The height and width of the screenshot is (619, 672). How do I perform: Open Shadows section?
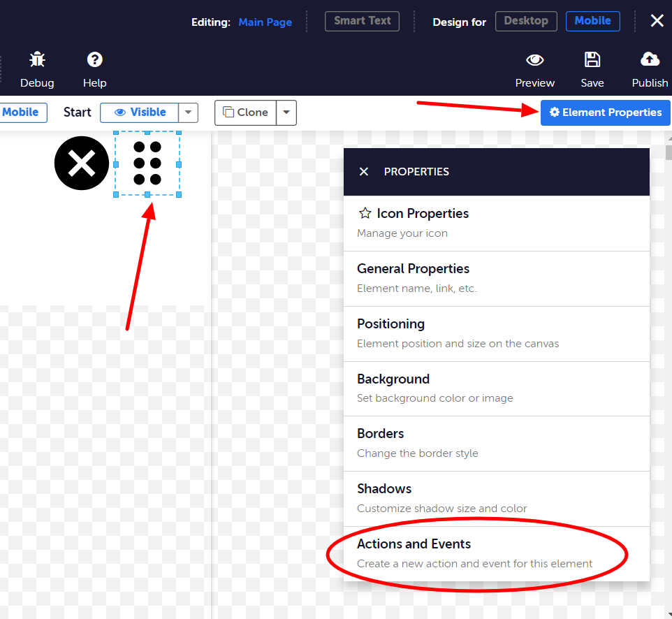(497, 499)
